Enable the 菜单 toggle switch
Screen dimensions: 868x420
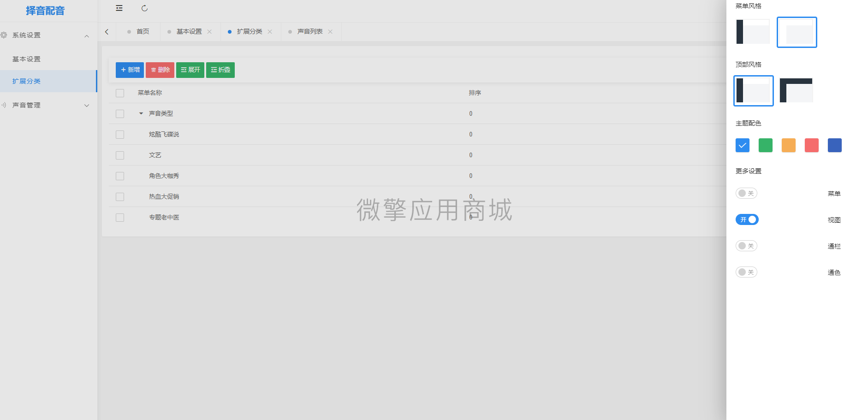746,193
